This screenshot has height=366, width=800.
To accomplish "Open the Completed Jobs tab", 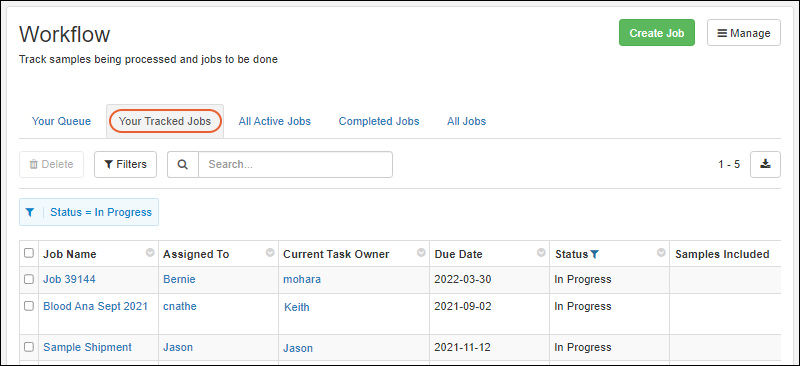I will coord(379,121).
